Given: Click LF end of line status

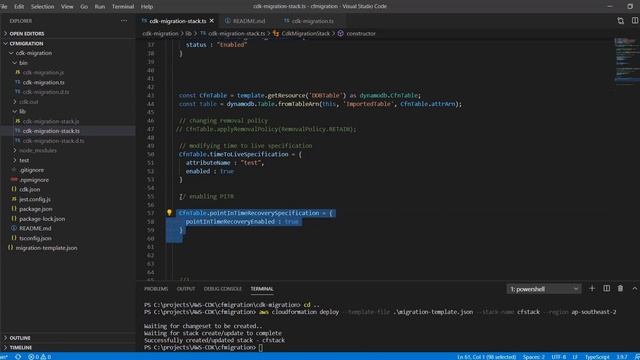Looking at the screenshot, I should point(575,357).
